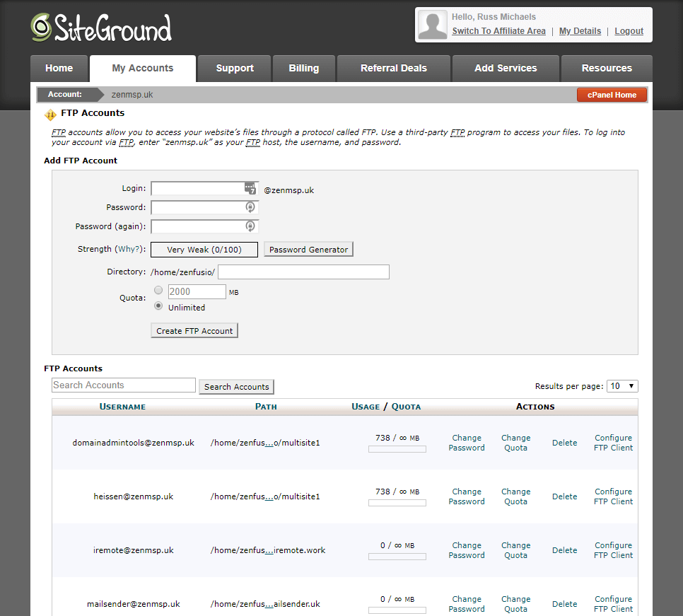Change Quota for heissen@zenmsp.uk
Image resolution: width=683 pixels, height=616 pixels.
point(515,496)
